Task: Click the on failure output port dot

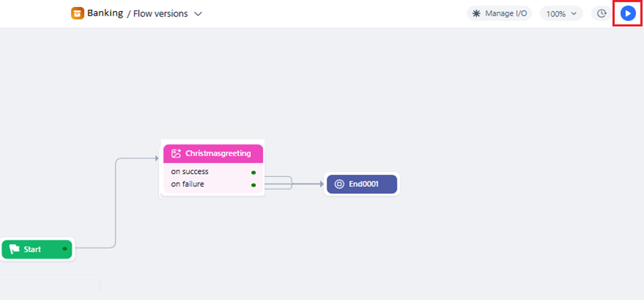Action: (253, 185)
